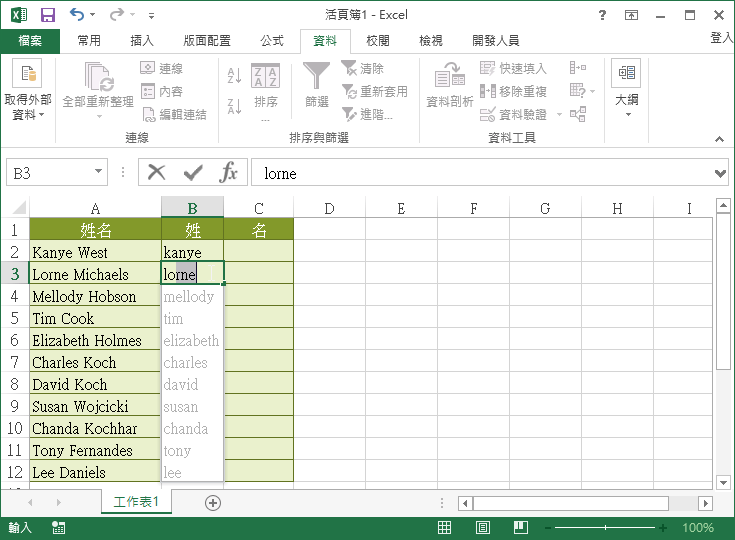Switch to the 開發人員 Developer tab
The width and height of the screenshot is (735, 540).
click(x=495, y=41)
